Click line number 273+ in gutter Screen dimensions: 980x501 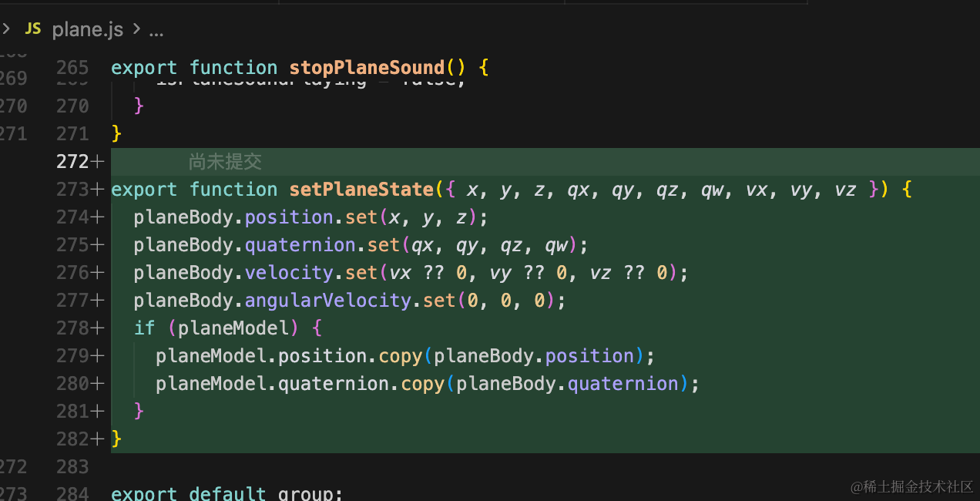coord(79,190)
